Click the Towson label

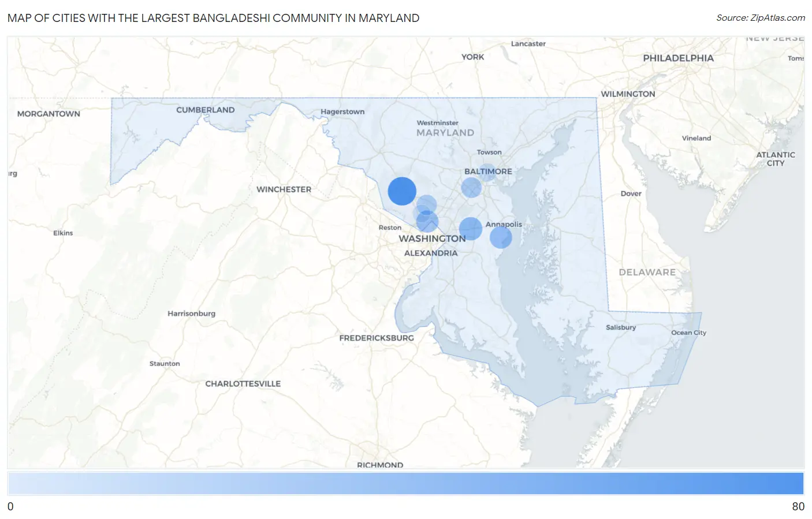489,152
